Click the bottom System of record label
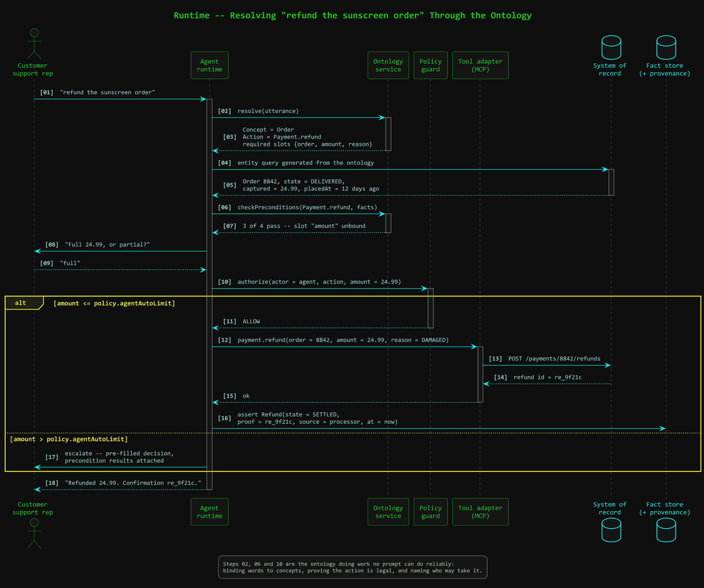This screenshot has height=588, width=704. (610, 509)
